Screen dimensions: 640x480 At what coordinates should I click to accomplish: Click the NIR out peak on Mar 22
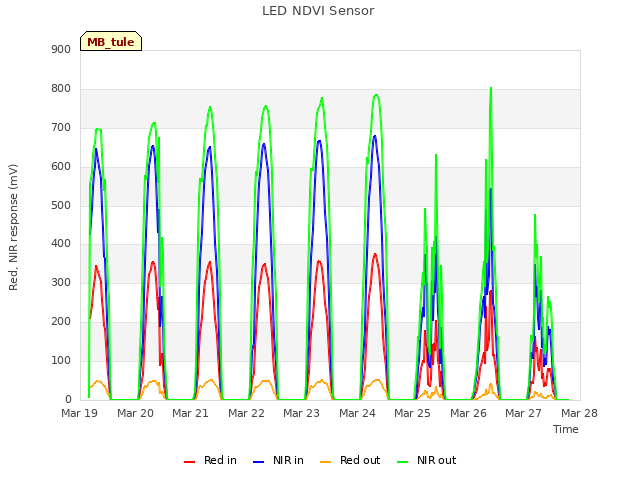[x=266, y=106]
